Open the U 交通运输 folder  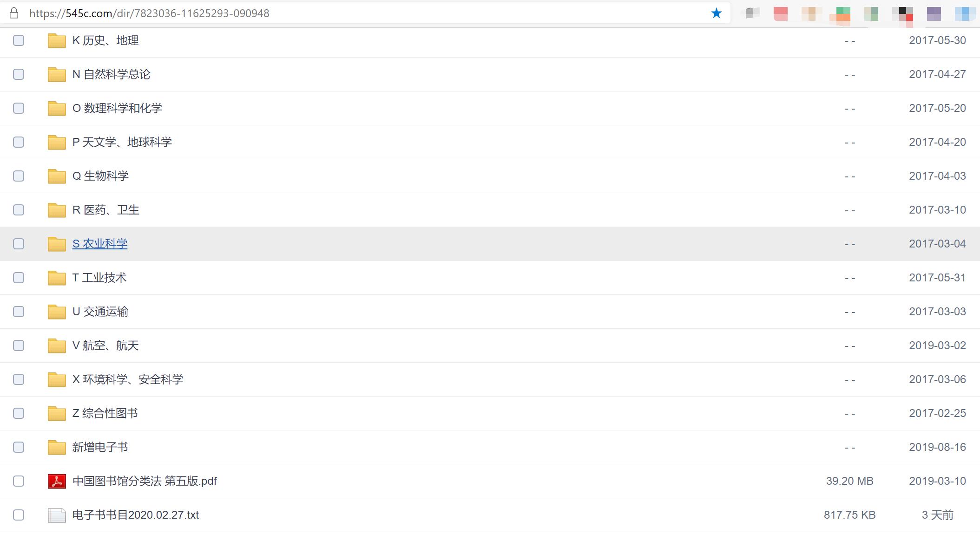[100, 312]
